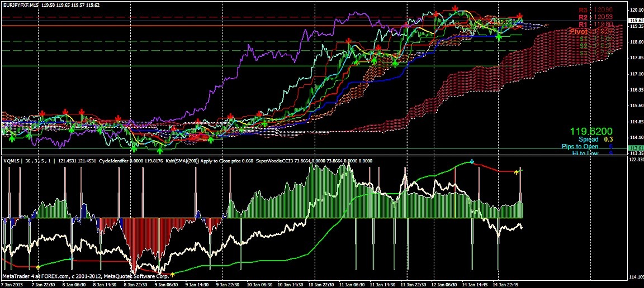Click the S1 support level label

point(595,39)
